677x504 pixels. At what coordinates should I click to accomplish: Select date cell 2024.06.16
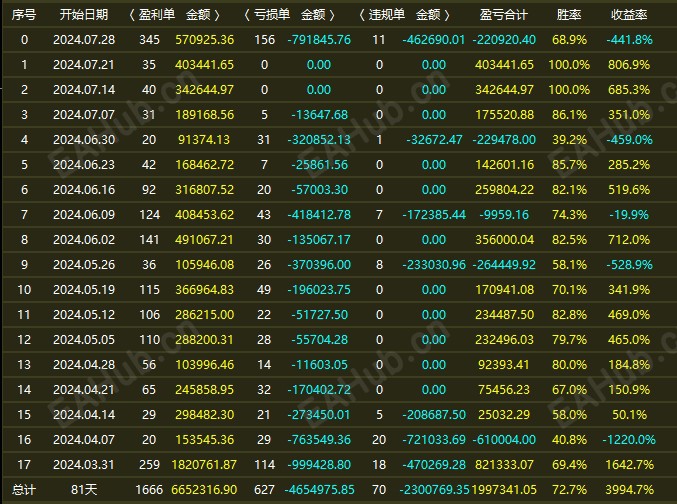click(84, 190)
